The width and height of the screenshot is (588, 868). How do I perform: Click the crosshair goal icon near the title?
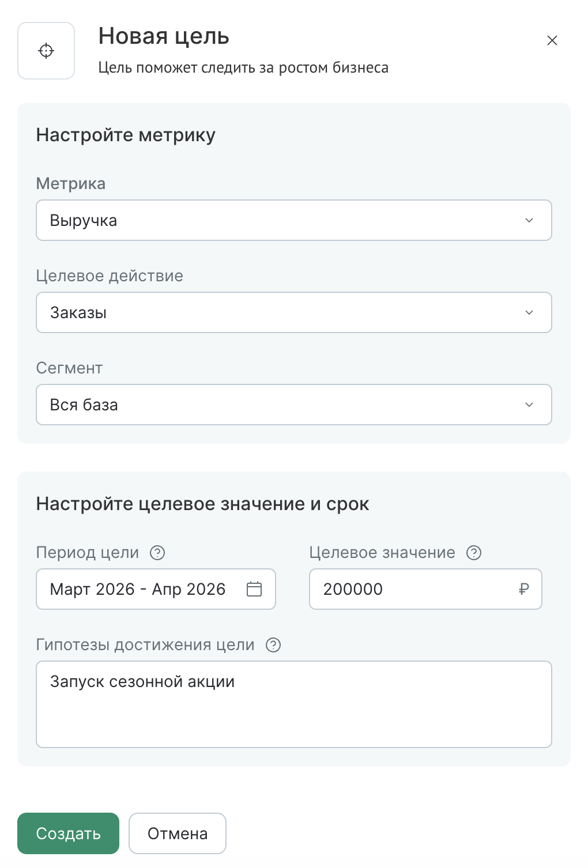pyautogui.click(x=46, y=51)
